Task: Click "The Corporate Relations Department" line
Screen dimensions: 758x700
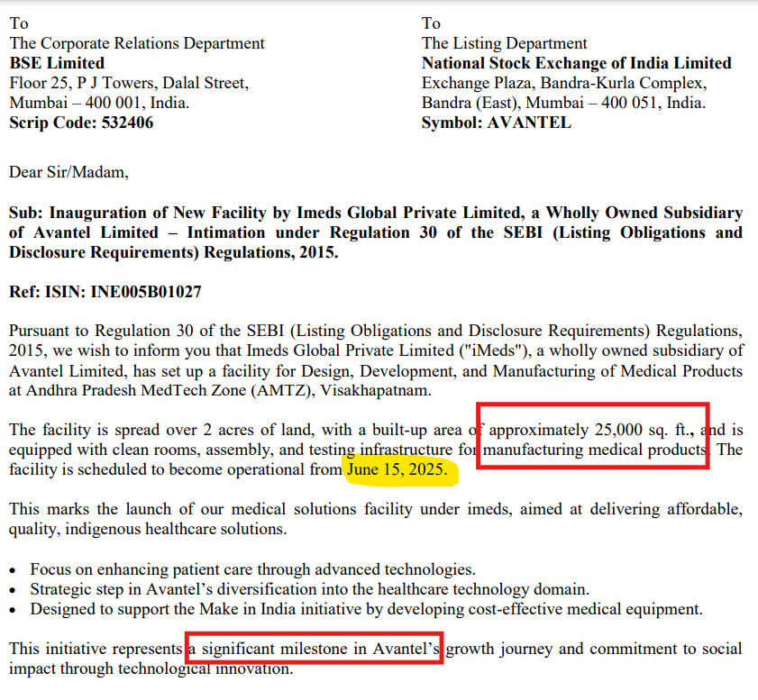Action: [137, 43]
